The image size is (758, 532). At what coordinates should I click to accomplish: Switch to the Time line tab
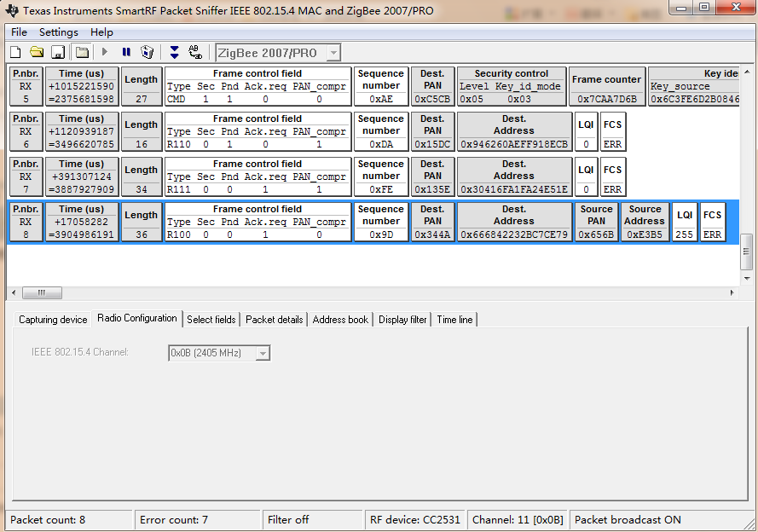(x=455, y=320)
